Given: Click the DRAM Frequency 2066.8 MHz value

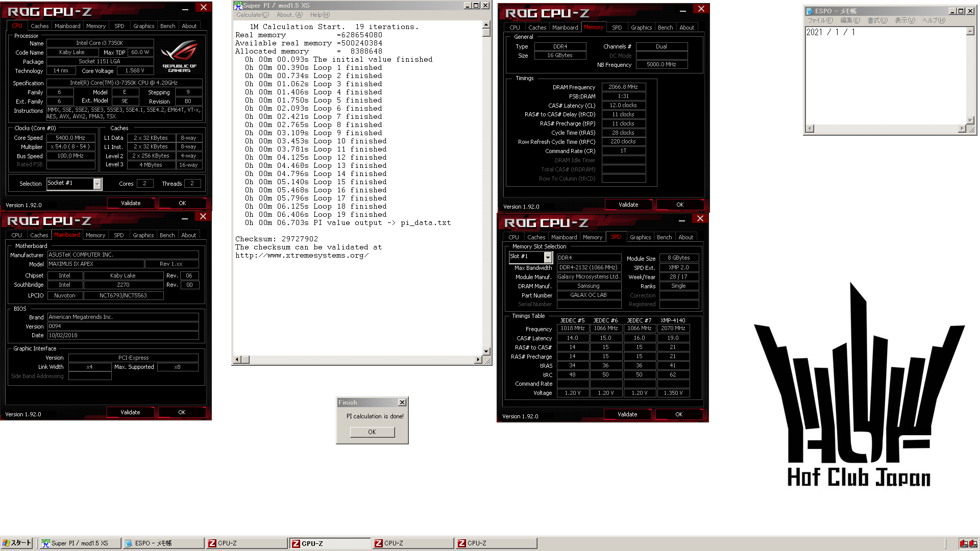Looking at the screenshot, I should click(623, 87).
